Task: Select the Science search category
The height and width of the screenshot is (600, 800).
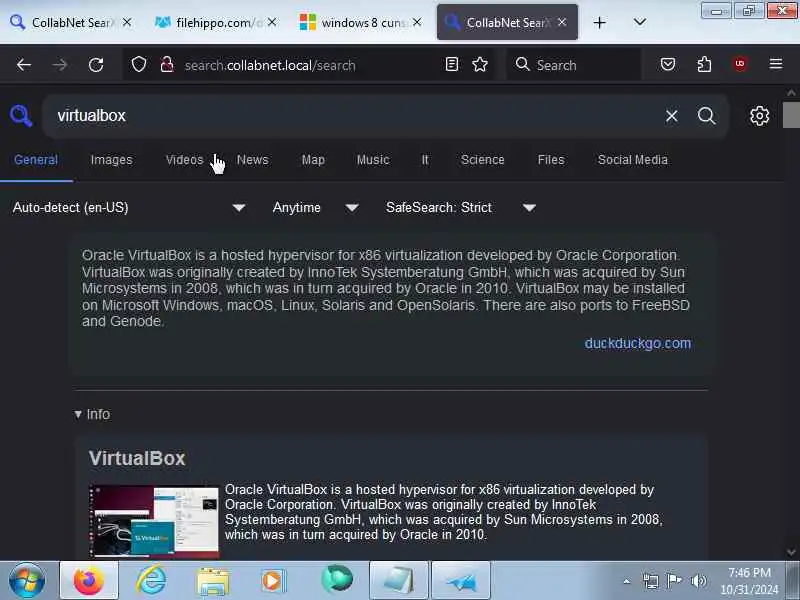Action: click(x=482, y=160)
